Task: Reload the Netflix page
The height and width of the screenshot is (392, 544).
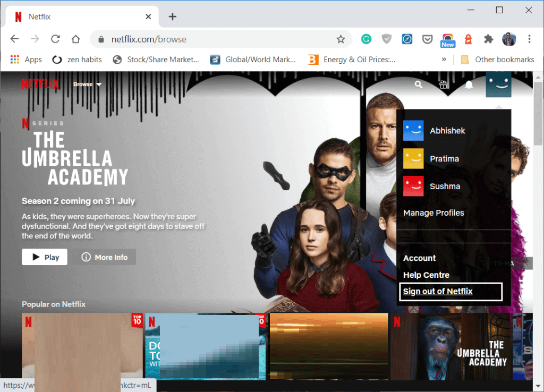Action: click(55, 39)
